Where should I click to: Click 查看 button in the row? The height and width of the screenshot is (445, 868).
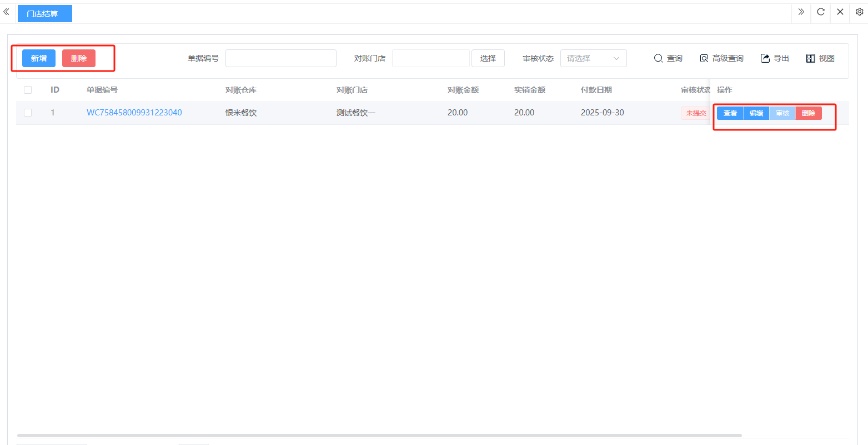730,113
